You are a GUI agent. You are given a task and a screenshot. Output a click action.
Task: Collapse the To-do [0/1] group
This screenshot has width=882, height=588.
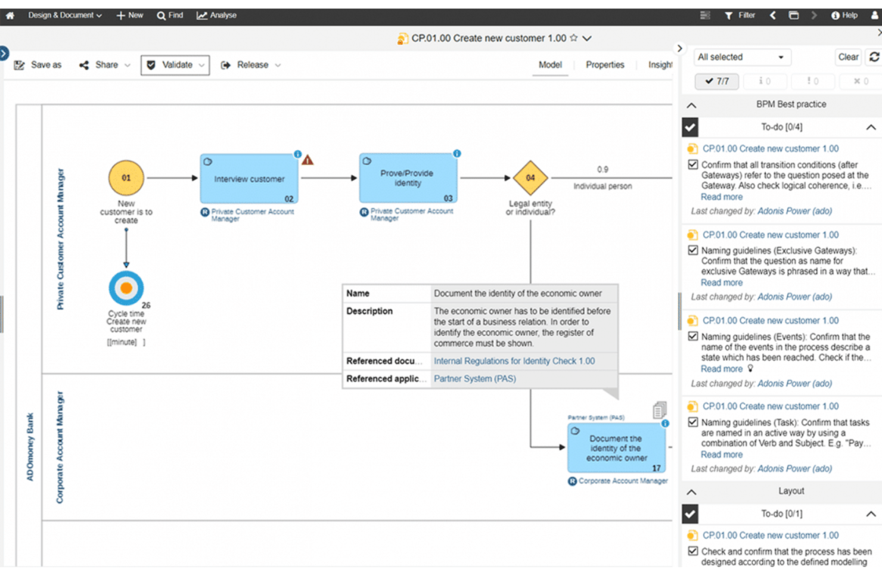pyautogui.click(x=871, y=514)
